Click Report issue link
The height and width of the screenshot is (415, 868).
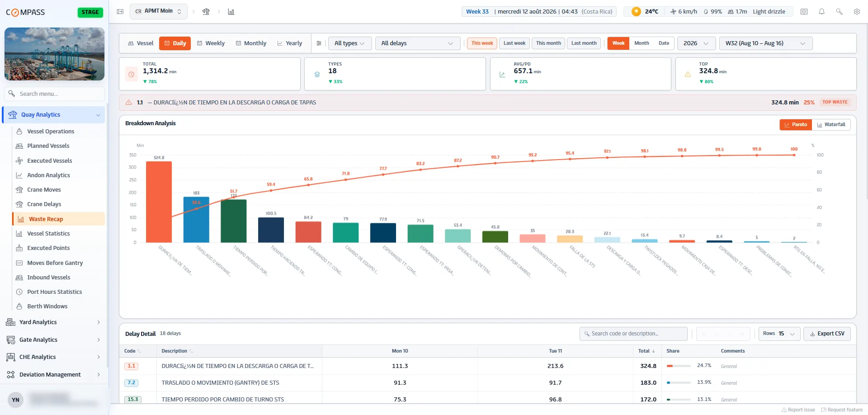pos(798,410)
